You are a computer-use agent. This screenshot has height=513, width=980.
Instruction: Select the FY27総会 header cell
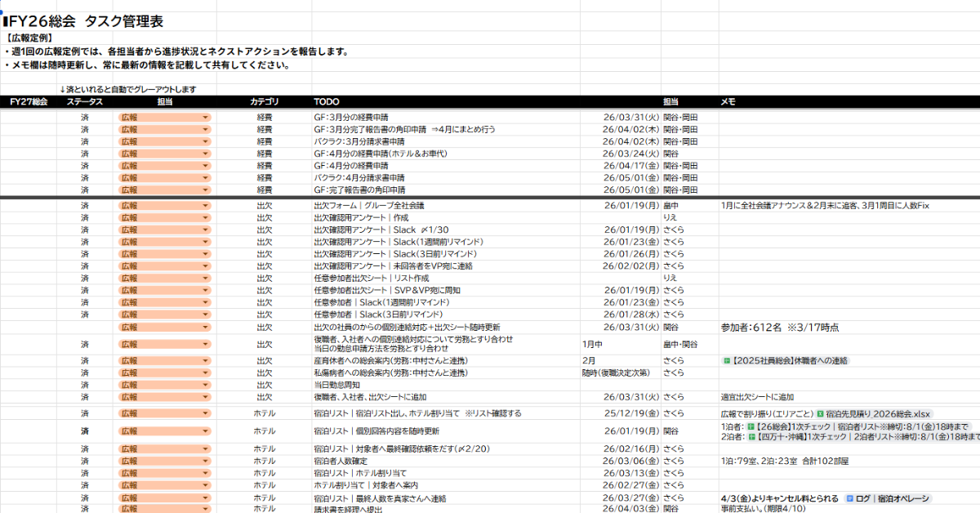pyautogui.click(x=28, y=102)
